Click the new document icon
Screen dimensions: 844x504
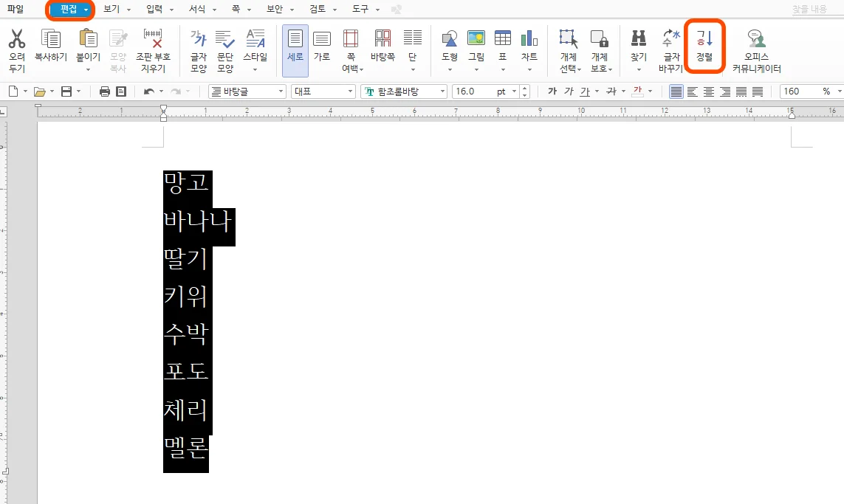click(x=13, y=92)
